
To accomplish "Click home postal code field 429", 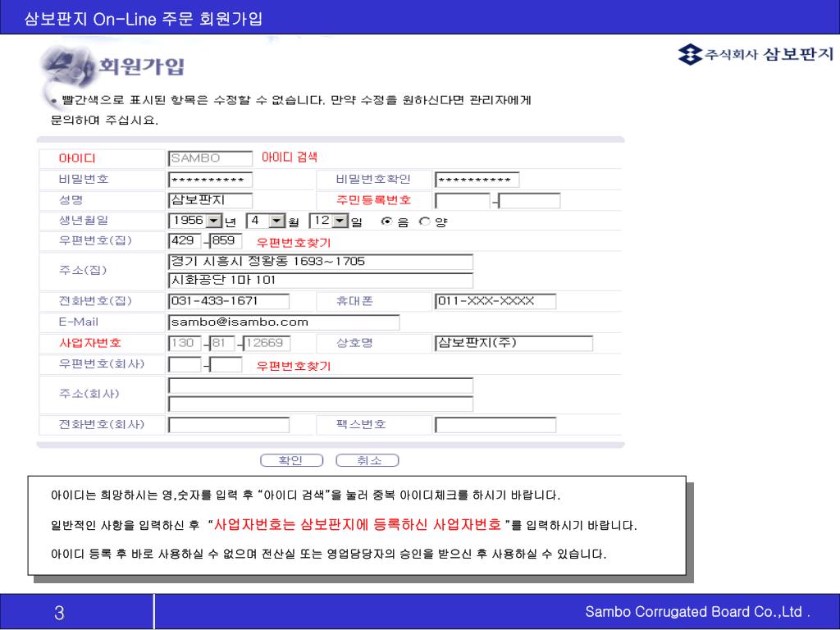I will [185, 241].
